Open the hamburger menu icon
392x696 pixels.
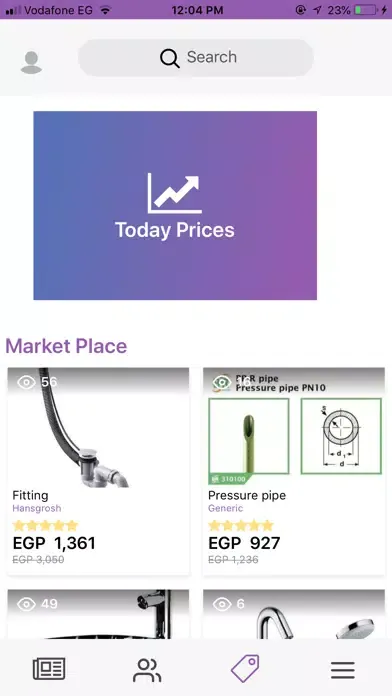343,670
